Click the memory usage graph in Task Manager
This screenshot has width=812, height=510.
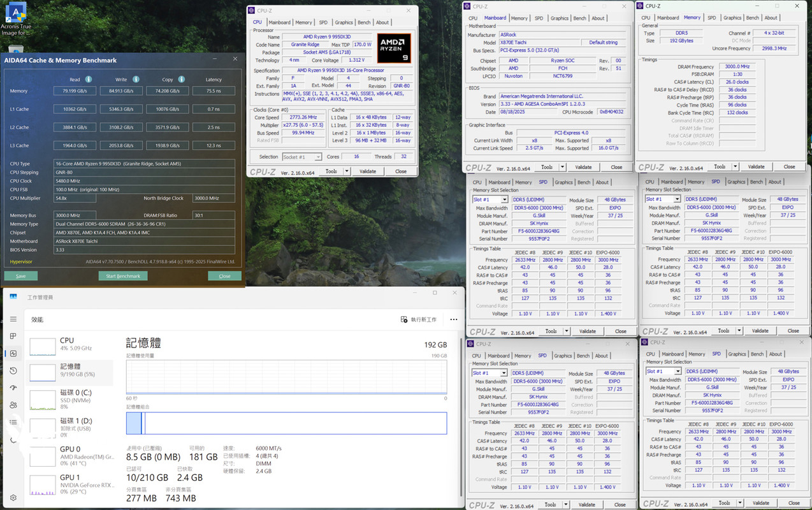pos(286,377)
